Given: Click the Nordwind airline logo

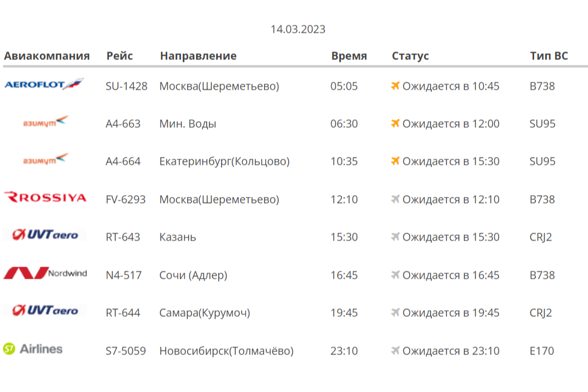Looking at the screenshot, I should click(x=45, y=273).
